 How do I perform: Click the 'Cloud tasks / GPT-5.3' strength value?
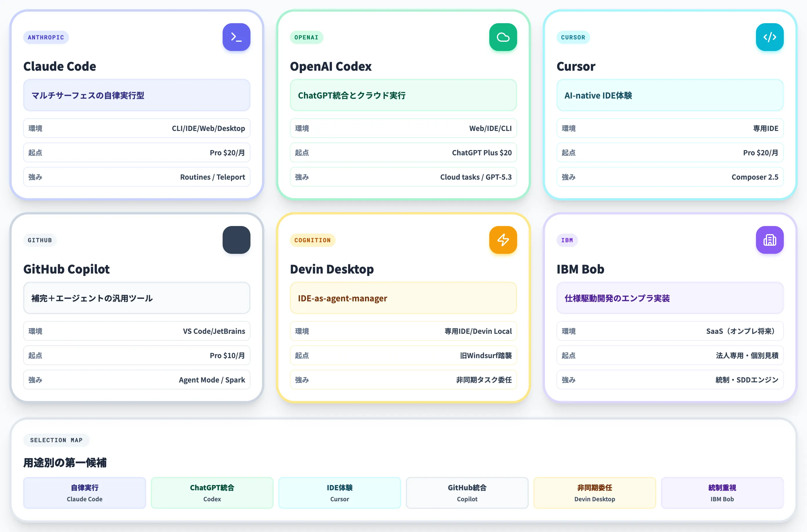[476, 177]
